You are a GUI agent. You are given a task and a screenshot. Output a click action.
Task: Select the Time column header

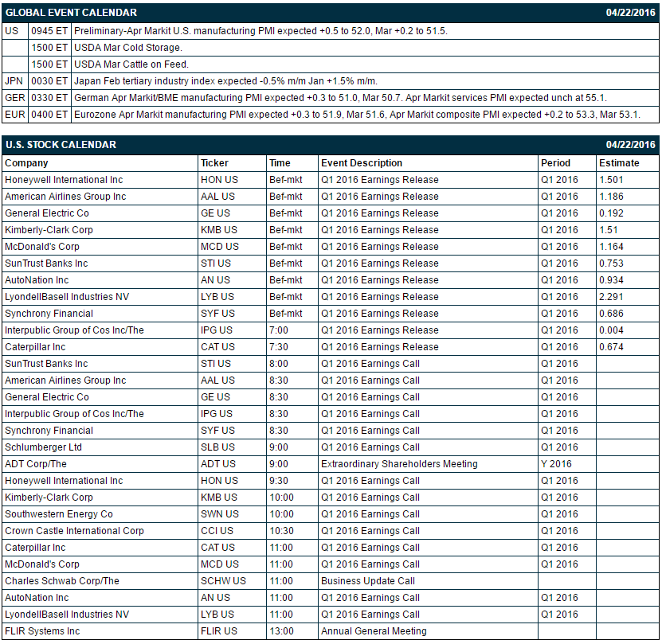(280, 163)
